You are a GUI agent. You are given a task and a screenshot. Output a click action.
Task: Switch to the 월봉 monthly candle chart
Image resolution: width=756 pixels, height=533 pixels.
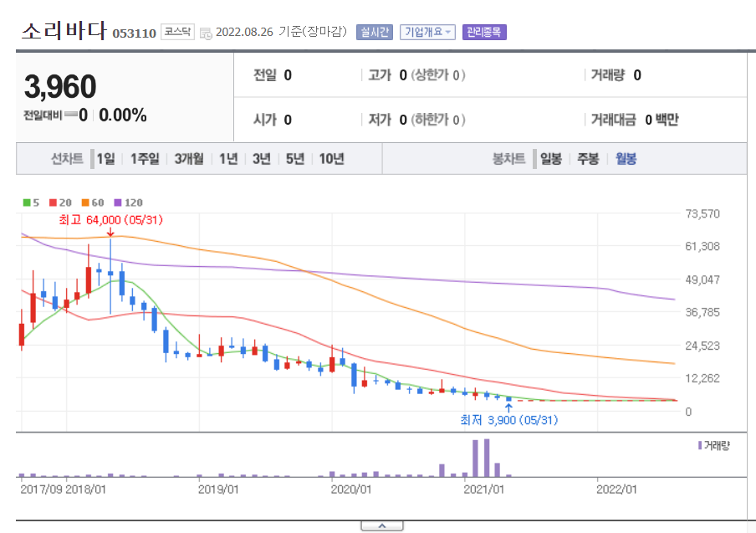626,159
